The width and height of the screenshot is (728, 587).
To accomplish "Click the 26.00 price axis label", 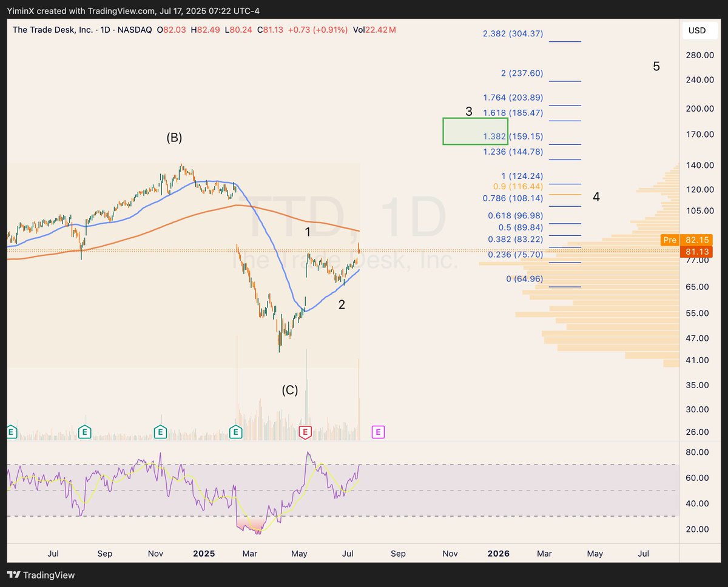I will [698, 432].
